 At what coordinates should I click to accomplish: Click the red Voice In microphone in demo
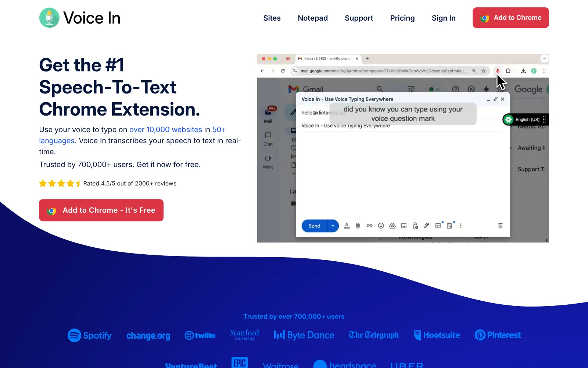point(498,71)
